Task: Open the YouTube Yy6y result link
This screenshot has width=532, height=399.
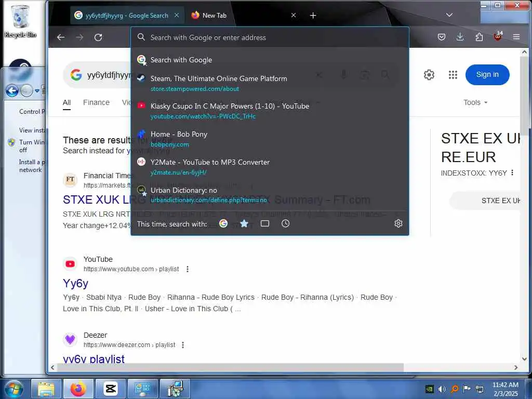Action: tap(76, 283)
